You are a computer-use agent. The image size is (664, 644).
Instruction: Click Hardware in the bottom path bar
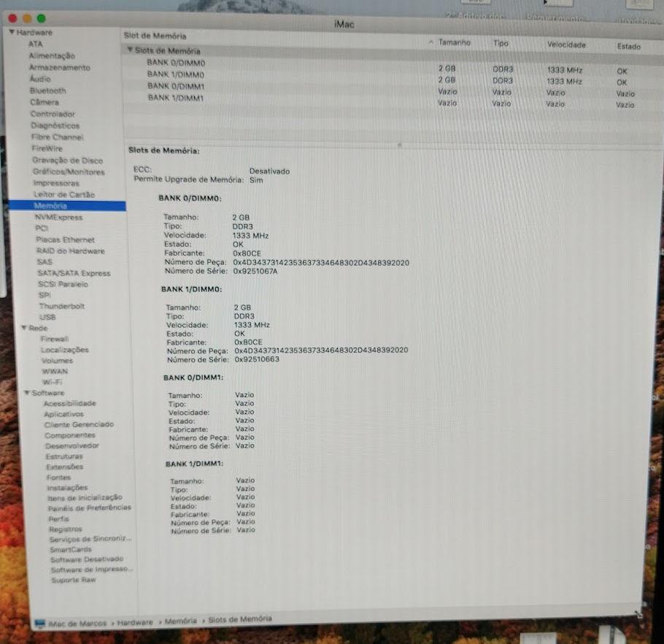point(135,622)
